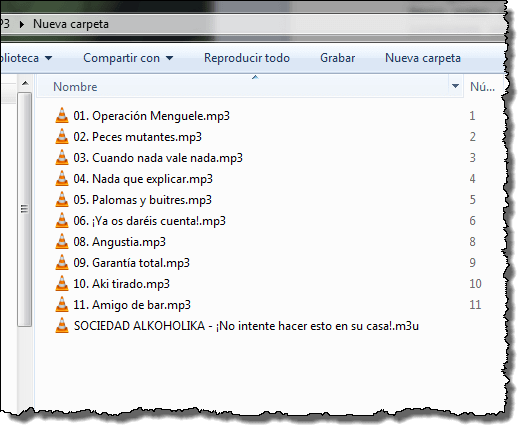Click VLC icon of 01. Operación Menguele.mp3
Image resolution: width=525 pixels, height=431 pixels.
pos(62,116)
